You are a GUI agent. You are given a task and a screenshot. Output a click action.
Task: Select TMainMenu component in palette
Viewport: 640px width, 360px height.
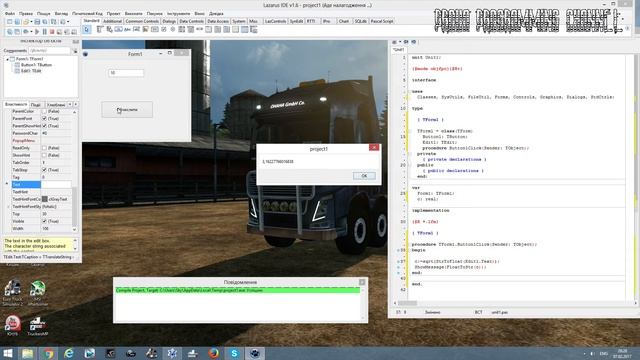coord(100,29)
